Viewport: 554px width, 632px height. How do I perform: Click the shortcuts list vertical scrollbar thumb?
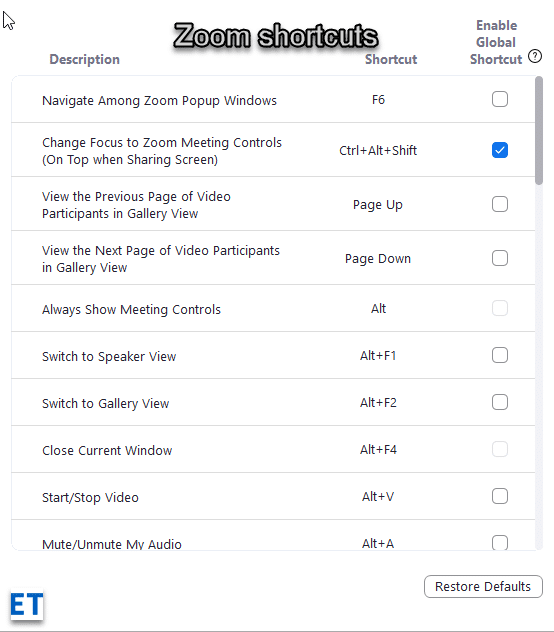click(539, 131)
